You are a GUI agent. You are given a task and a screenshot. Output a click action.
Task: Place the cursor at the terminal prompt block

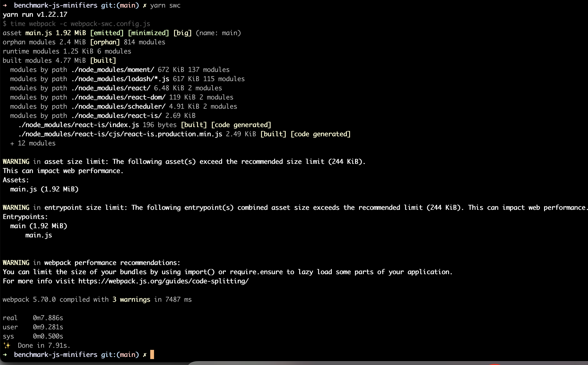pyautogui.click(x=152, y=354)
